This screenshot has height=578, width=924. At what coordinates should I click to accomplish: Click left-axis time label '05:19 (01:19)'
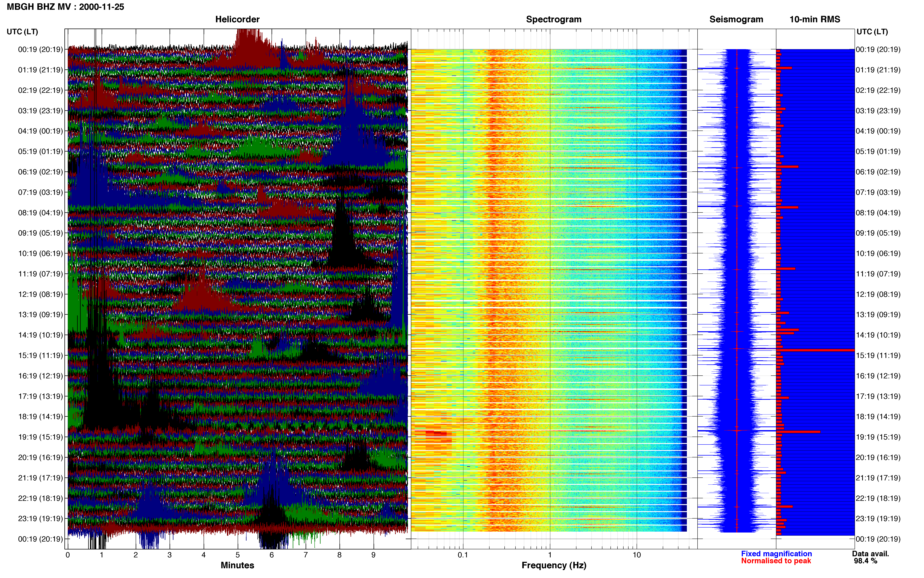pos(41,151)
